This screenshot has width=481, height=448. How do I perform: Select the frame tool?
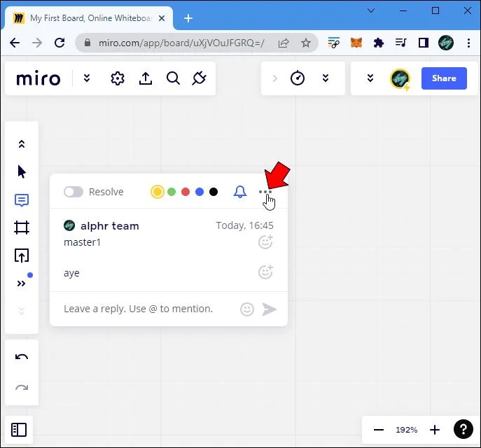click(x=22, y=227)
